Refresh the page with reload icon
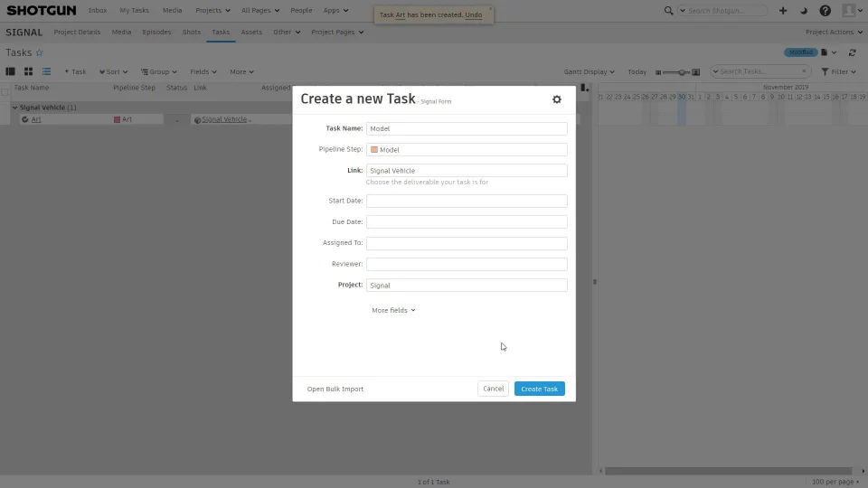This screenshot has height=488, width=868. coord(853,52)
